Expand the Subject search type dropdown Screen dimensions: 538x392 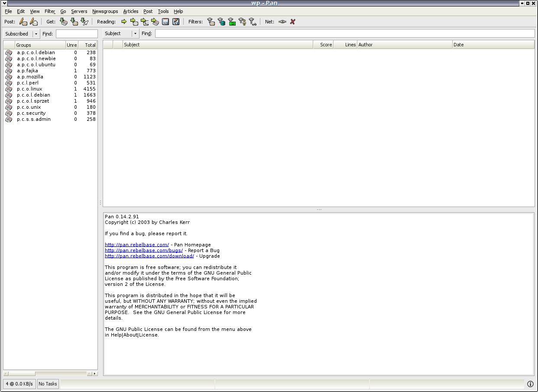135,34
